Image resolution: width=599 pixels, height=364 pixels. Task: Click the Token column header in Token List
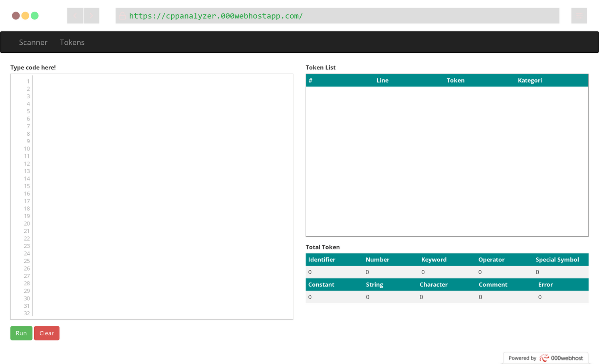(x=455, y=80)
